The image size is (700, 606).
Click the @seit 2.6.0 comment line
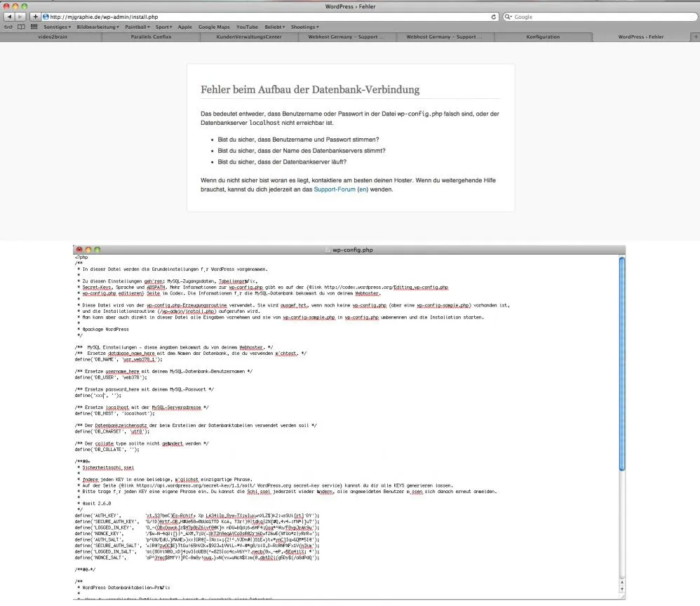click(x=96, y=504)
